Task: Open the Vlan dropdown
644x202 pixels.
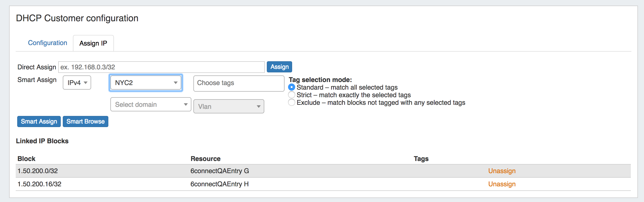Action: tap(229, 107)
